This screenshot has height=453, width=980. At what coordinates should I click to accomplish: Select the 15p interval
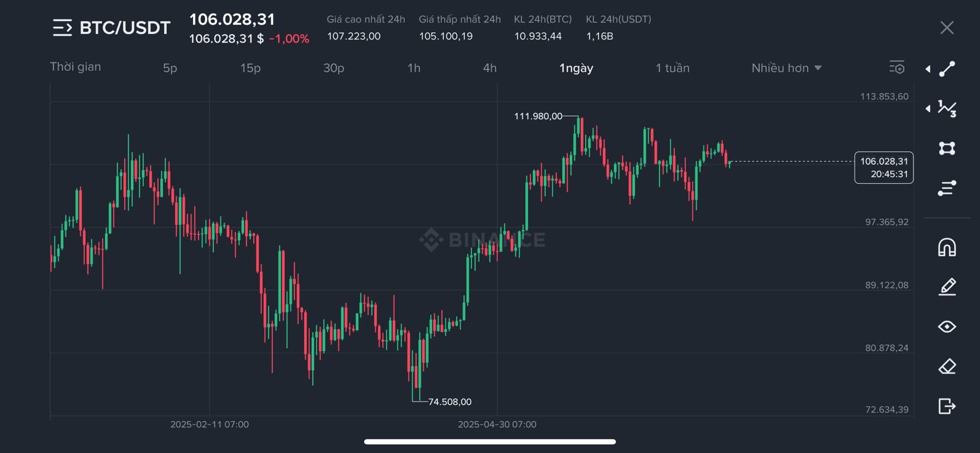[x=250, y=68]
